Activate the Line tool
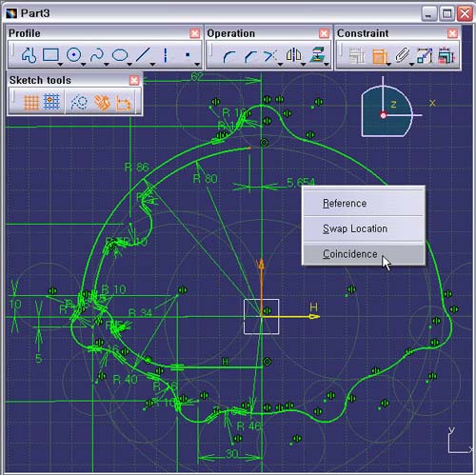Viewport: 476px width, 475px height. (x=143, y=55)
